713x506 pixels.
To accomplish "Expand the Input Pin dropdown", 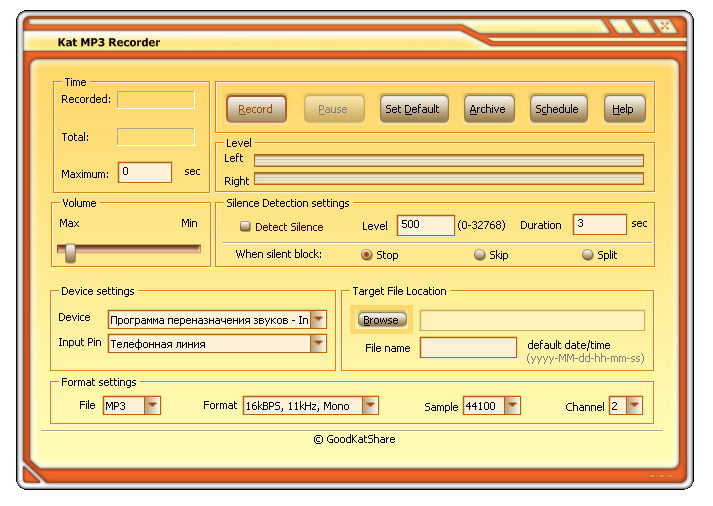I will click(318, 344).
